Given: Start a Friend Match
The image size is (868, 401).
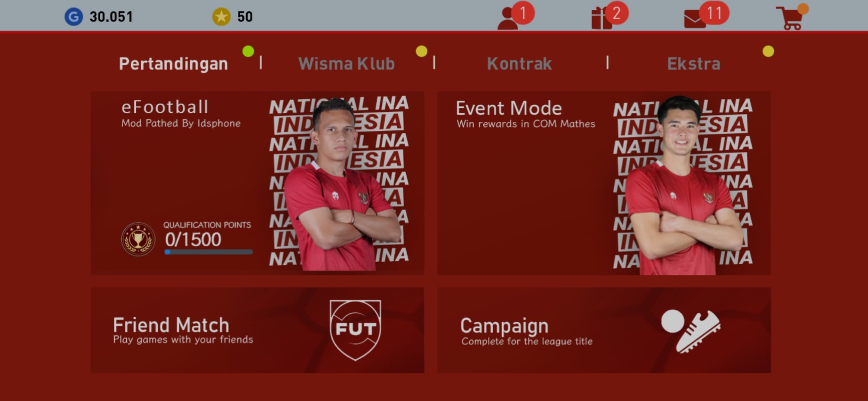Looking at the screenshot, I should click(257, 330).
